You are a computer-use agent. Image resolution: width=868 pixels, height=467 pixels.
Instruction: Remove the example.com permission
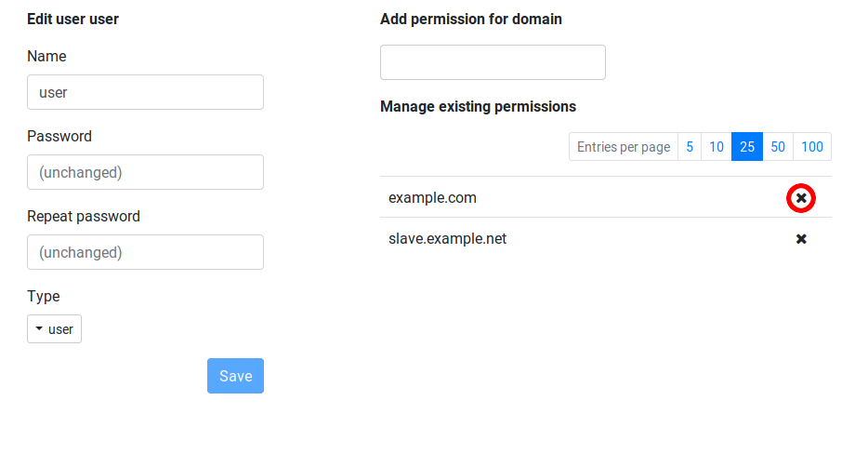[801, 198]
